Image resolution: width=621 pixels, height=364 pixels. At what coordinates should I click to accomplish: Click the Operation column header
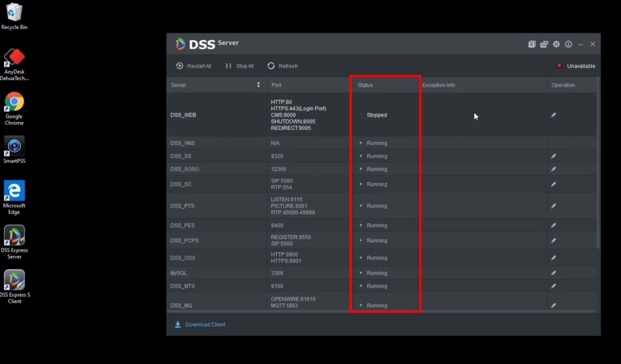(x=563, y=85)
